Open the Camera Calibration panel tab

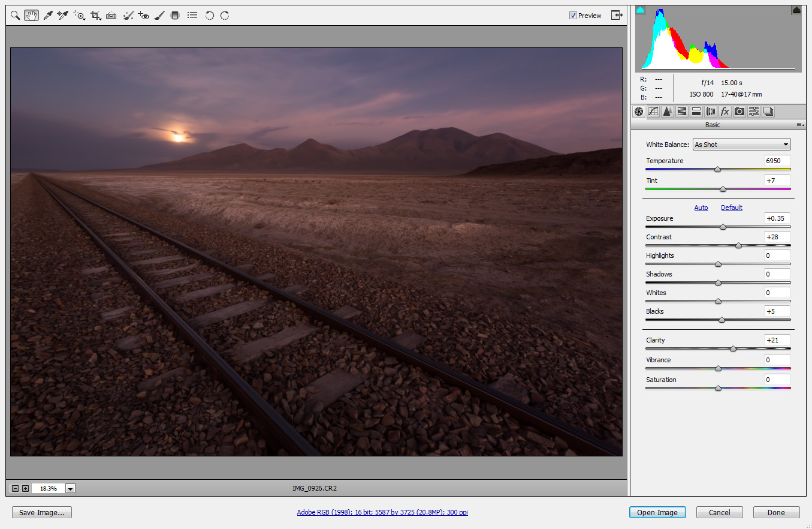(x=739, y=111)
